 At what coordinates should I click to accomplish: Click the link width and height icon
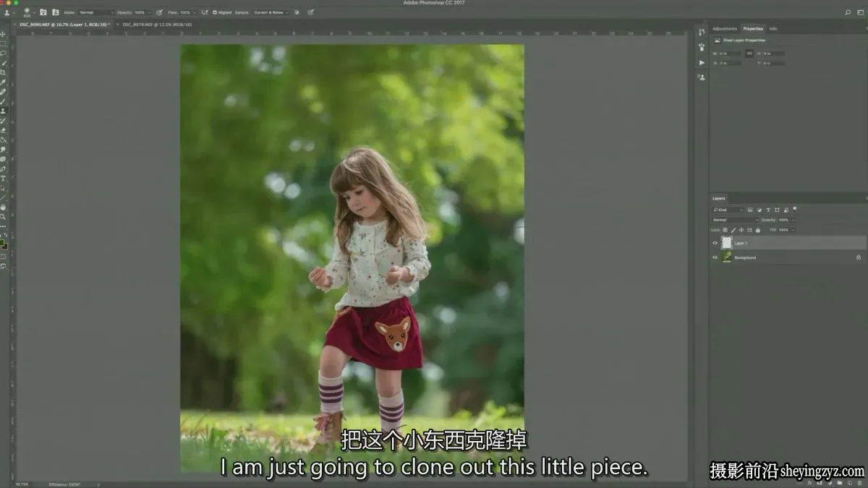click(749, 53)
